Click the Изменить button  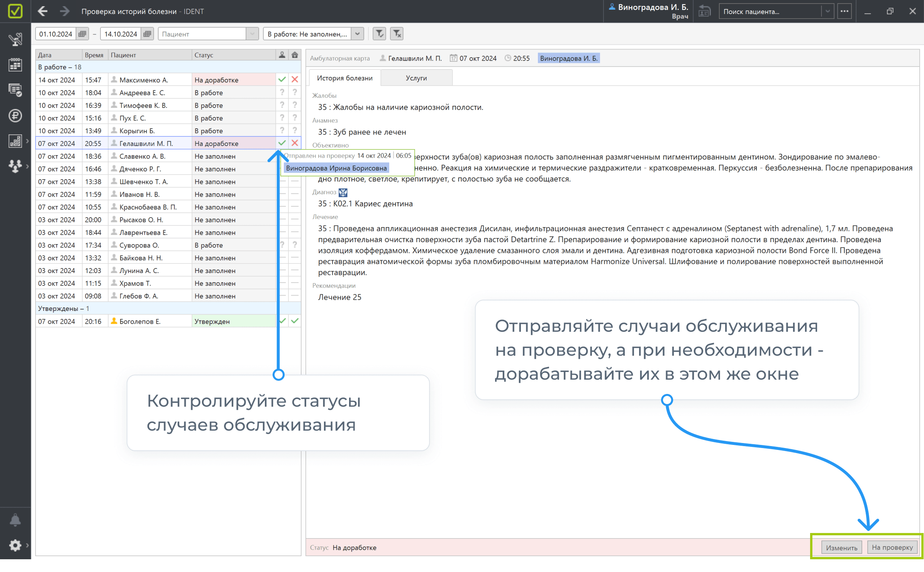click(x=841, y=548)
